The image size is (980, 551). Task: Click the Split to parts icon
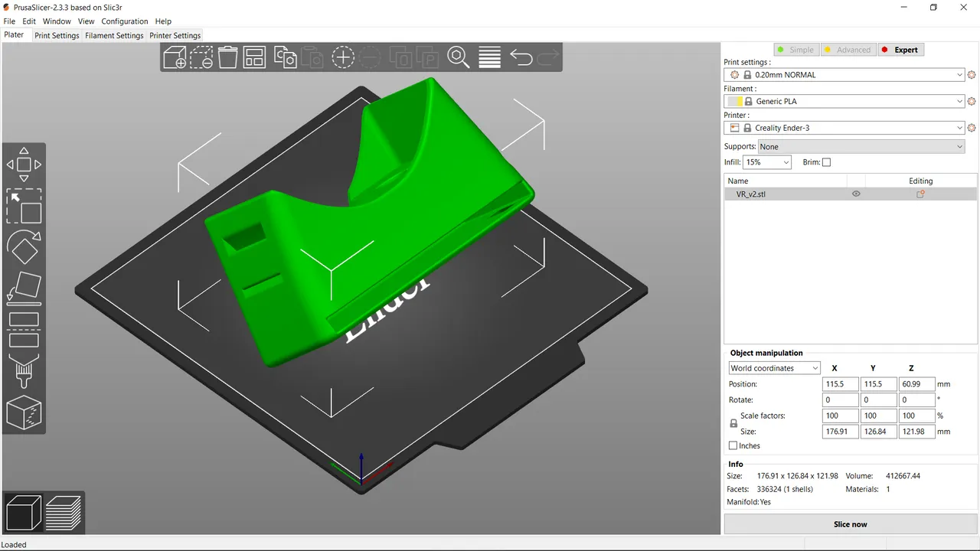coord(426,57)
